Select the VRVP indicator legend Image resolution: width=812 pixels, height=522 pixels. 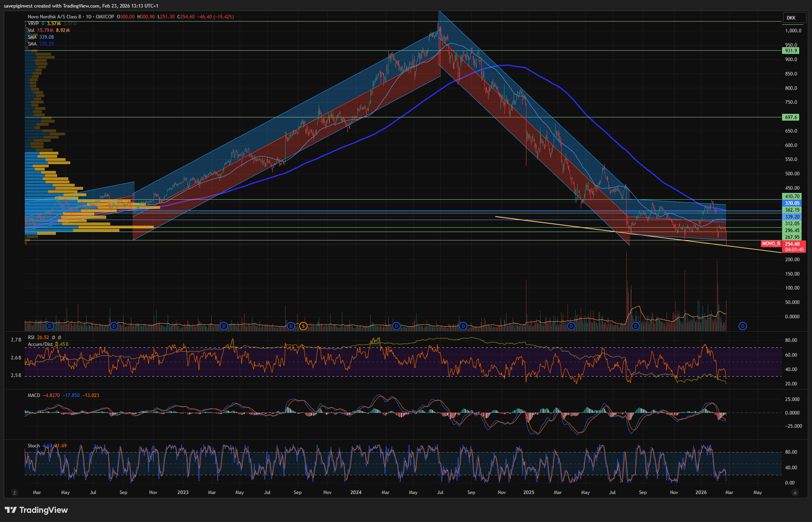coord(33,24)
